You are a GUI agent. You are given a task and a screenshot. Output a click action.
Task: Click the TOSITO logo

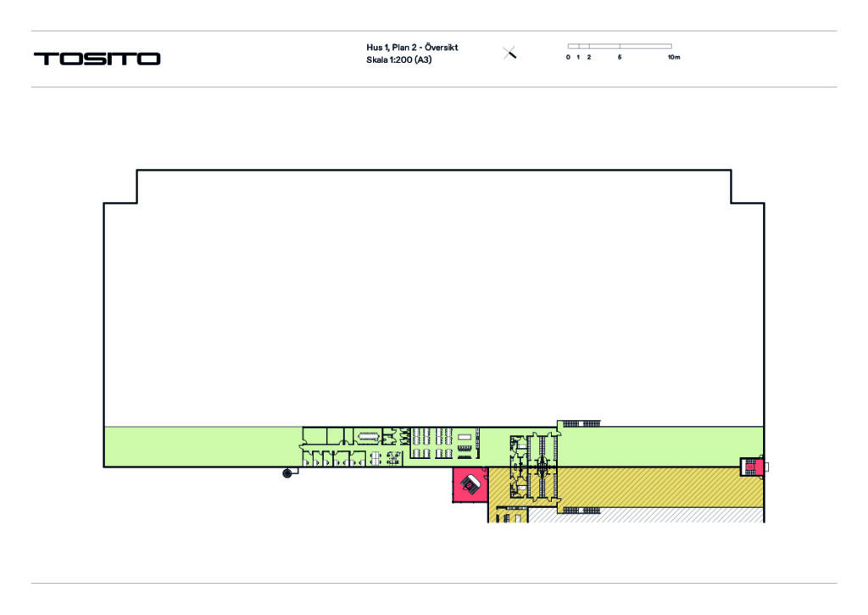tap(97, 59)
